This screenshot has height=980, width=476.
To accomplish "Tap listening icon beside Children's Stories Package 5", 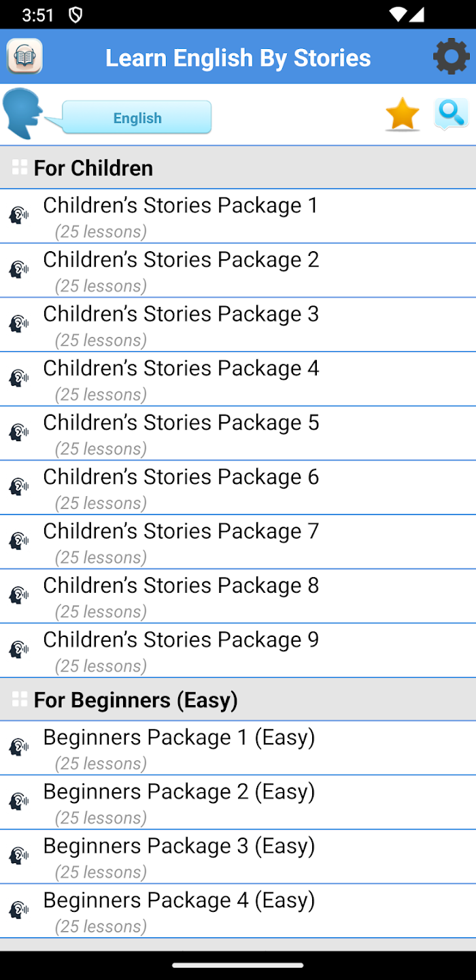I will (19, 433).
